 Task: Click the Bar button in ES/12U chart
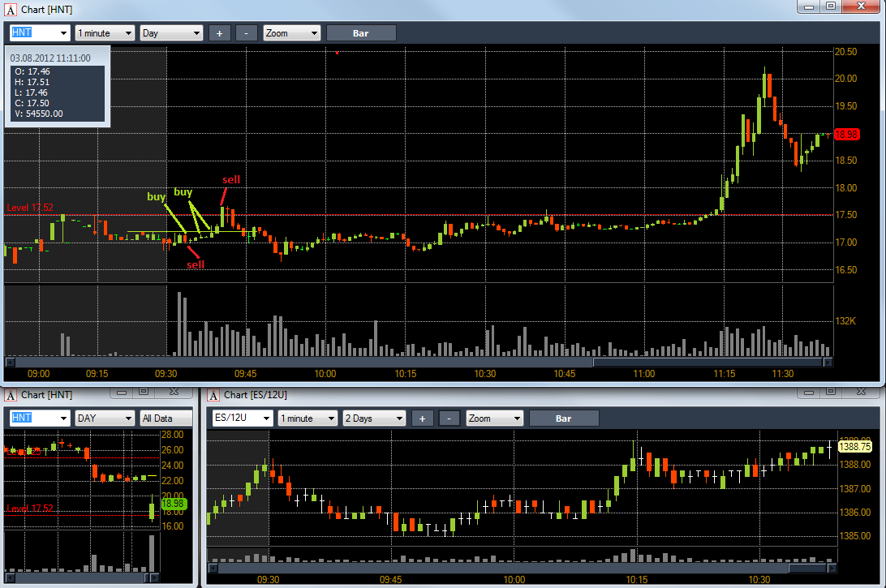click(x=563, y=418)
